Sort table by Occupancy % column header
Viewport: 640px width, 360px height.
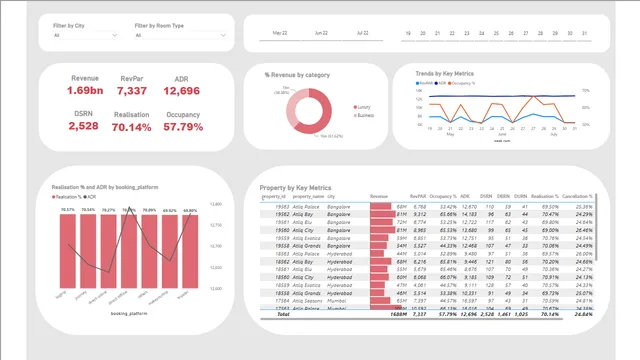pyautogui.click(x=443, y=197)
